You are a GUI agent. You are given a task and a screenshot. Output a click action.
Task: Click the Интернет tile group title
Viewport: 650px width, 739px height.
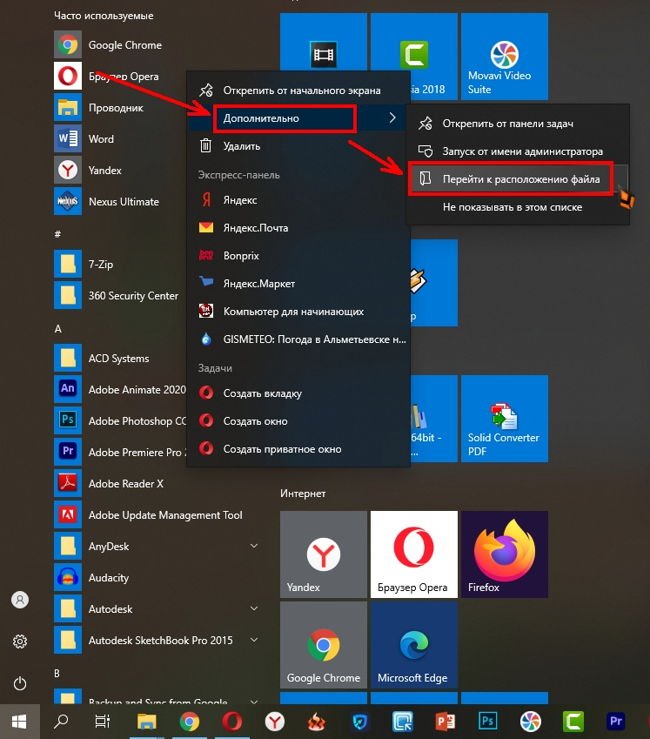pos(303,493)
